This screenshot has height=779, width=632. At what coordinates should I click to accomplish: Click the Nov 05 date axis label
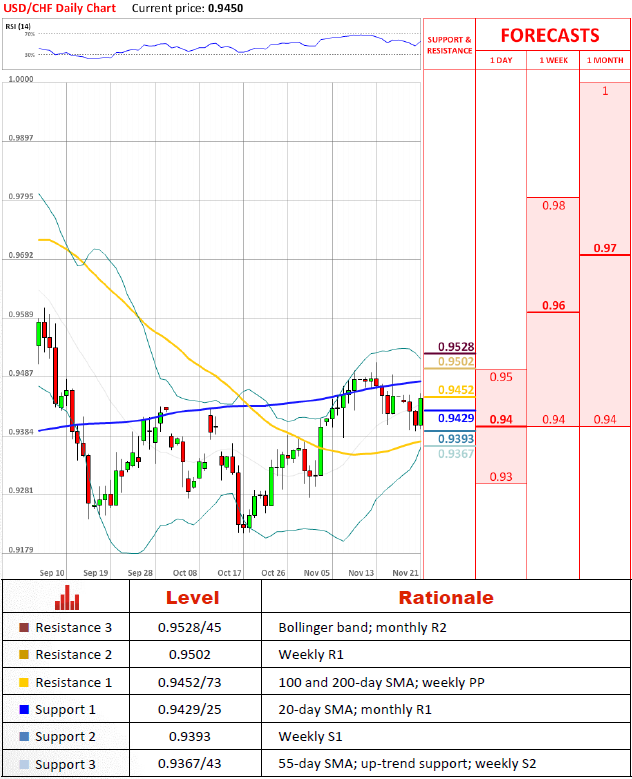[316, 573]
